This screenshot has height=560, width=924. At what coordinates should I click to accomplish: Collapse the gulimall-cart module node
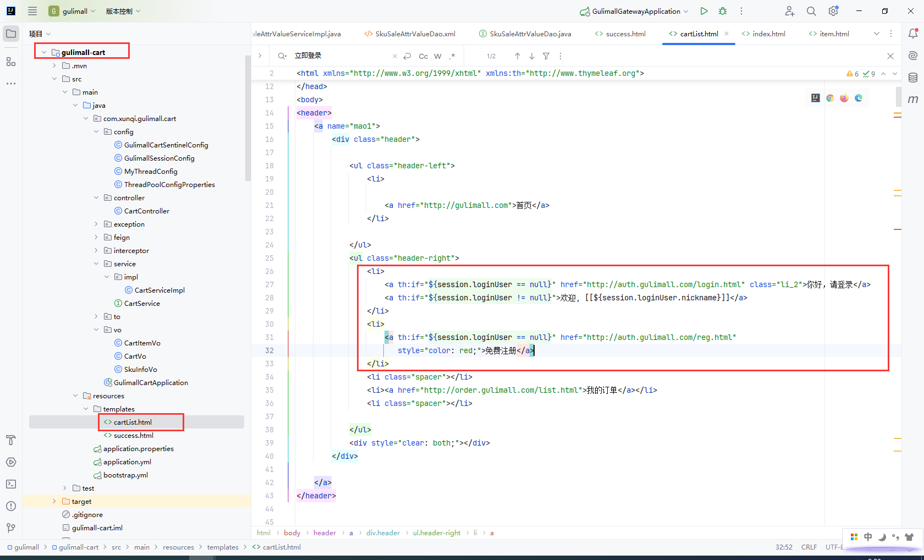point(44,52)
